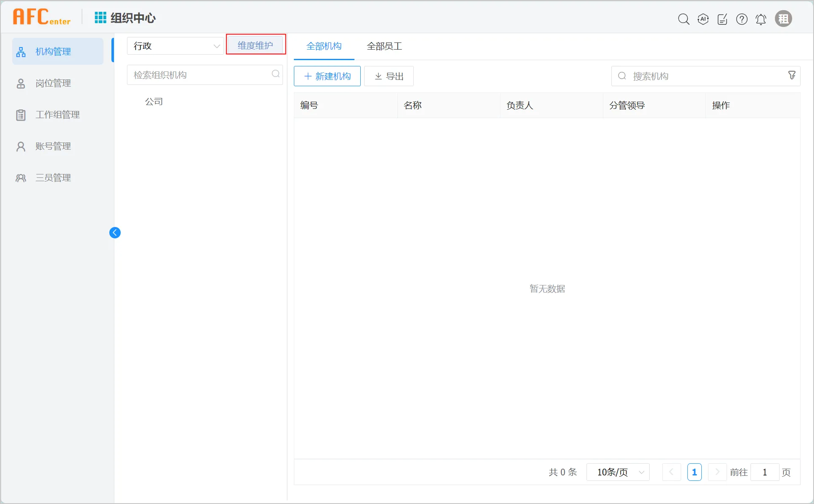This screenshot has width=814, height=504.
Task: Click the 维度维护 button
Action: (256, 45)
